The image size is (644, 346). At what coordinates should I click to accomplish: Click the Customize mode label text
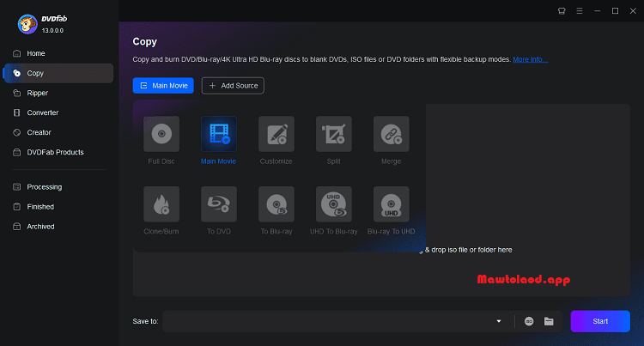pos(276,161)
